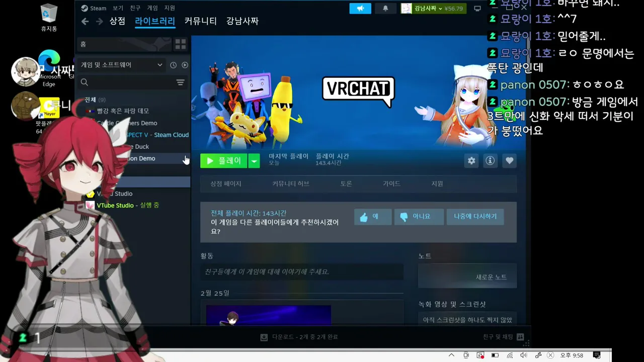Open the Steam menu

point(94,8)
